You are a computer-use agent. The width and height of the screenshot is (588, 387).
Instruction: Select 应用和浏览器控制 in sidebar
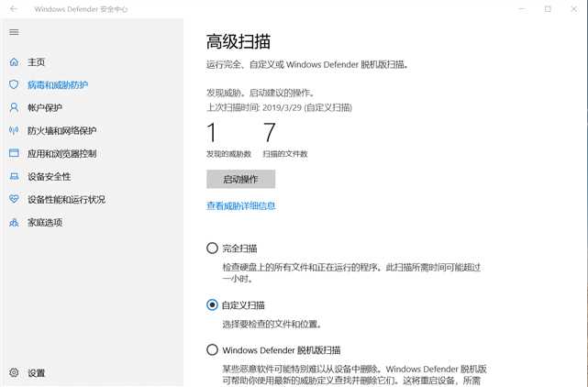[61, 154]
